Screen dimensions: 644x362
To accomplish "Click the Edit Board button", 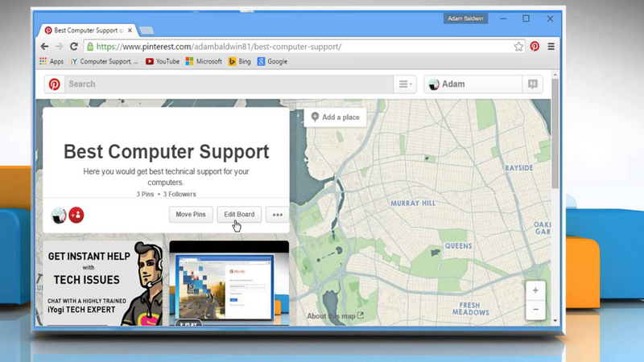I will click(239, 215).
